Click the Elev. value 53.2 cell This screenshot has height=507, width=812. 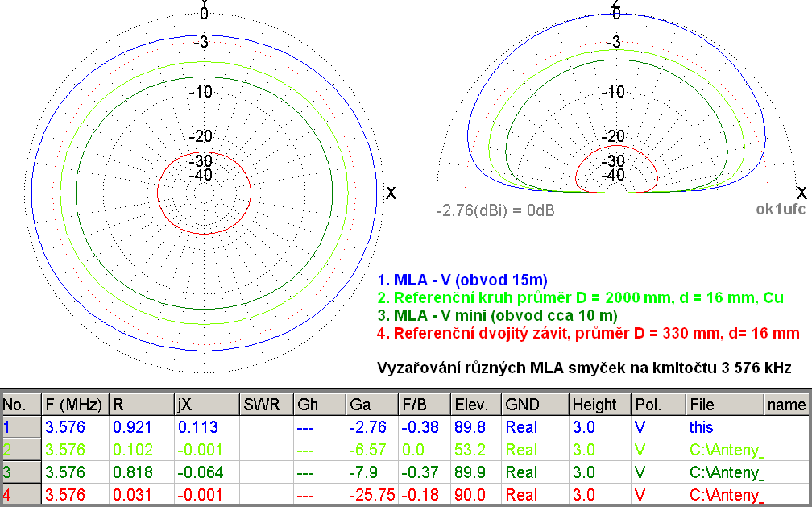[x=471, y=449]
